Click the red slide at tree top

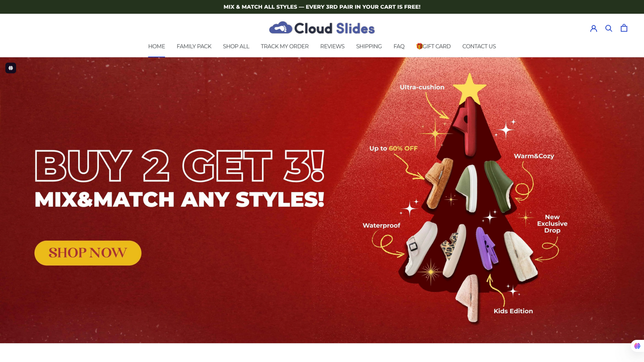pos(466,127)
